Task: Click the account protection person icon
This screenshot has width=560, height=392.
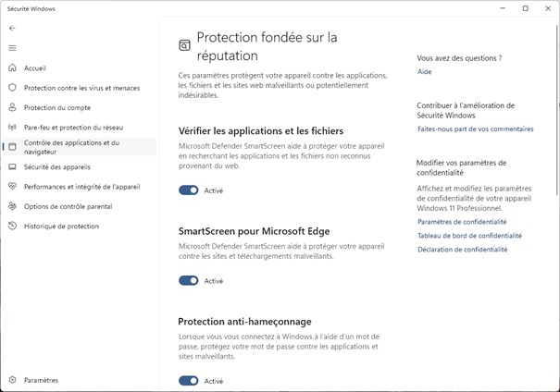Action: coord(12,107)
